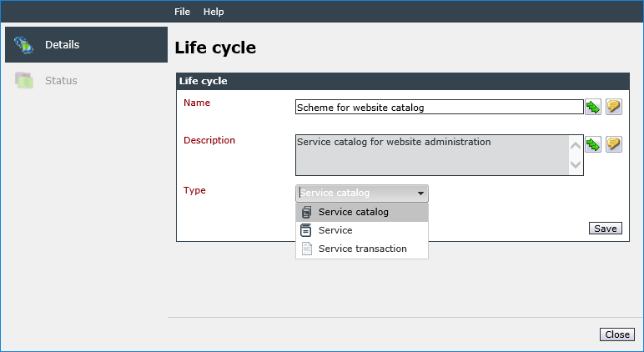Click the Details sidebar icon
Image resolution: width=644 pixels, height=352 pixels.
[x=23, y=45]
